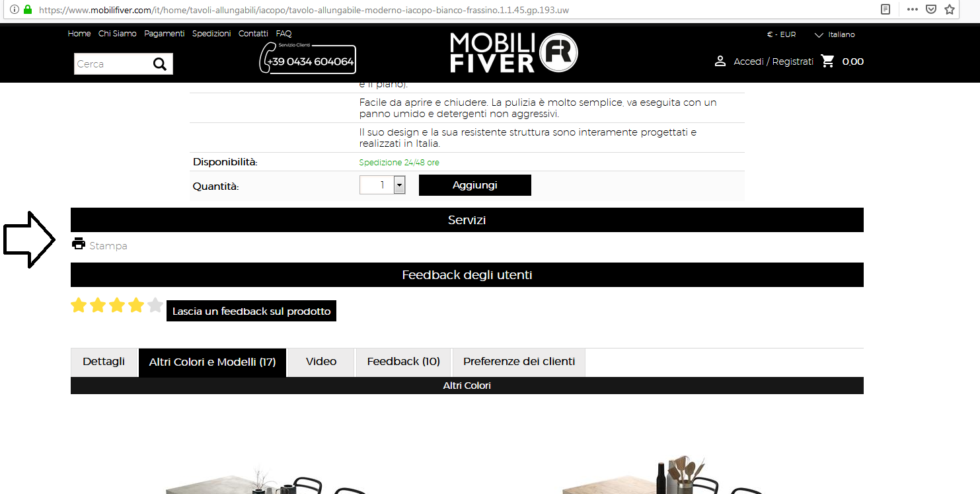Click the Altri Colori section header
980x494 pixels.
coord(467,386)
